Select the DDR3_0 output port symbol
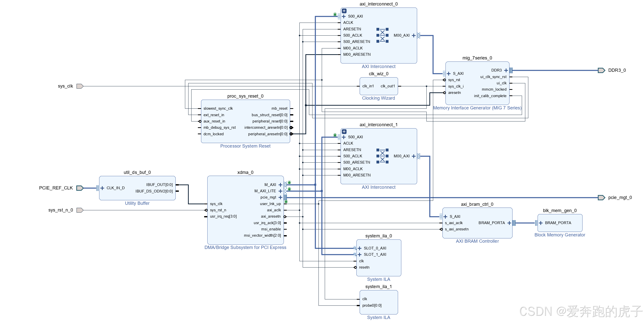Viewport: 644px width, 322px height. click(x=601, y=71)
